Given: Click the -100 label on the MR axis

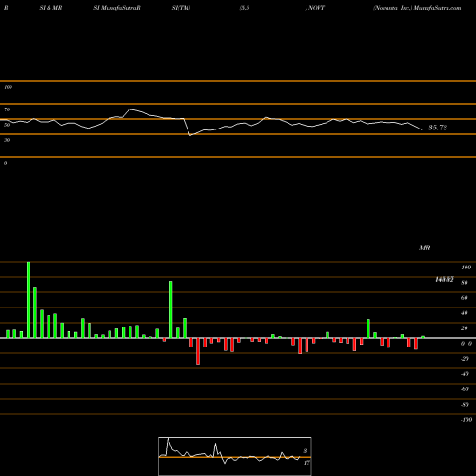Looking at the screenshot, I should tap(466, 420).
